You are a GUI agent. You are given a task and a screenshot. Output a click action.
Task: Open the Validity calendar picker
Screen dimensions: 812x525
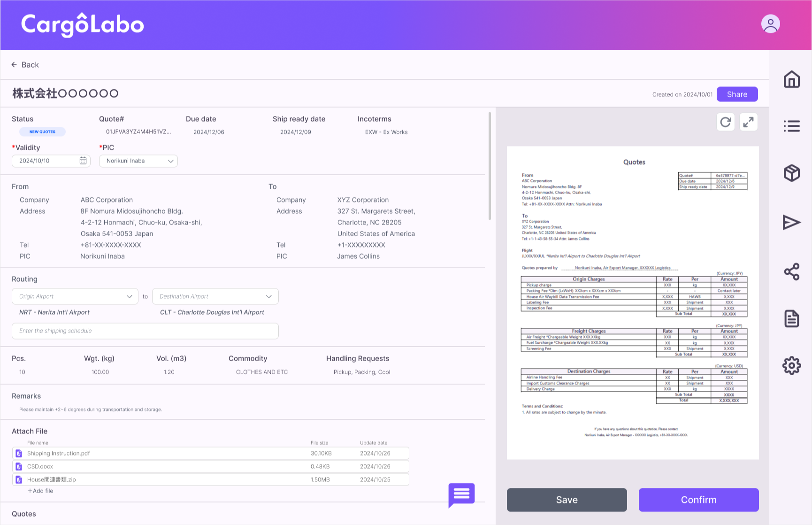coord(83,161)
